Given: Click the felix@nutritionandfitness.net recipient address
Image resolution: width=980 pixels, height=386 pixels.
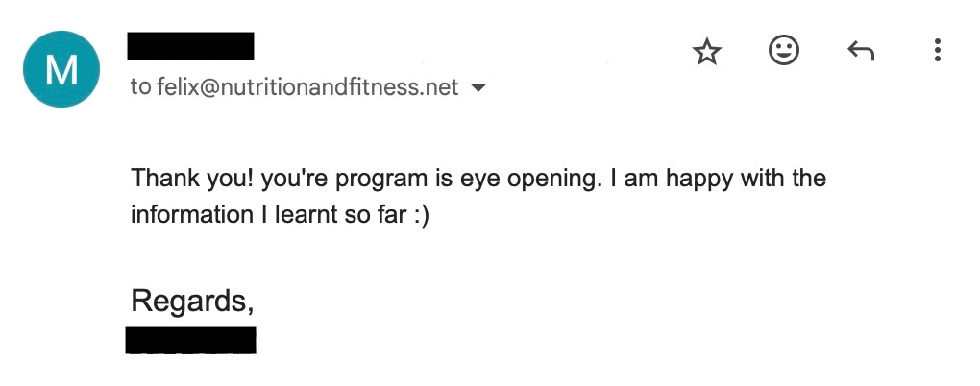Looking at the screenshot, I should point(307,87).
